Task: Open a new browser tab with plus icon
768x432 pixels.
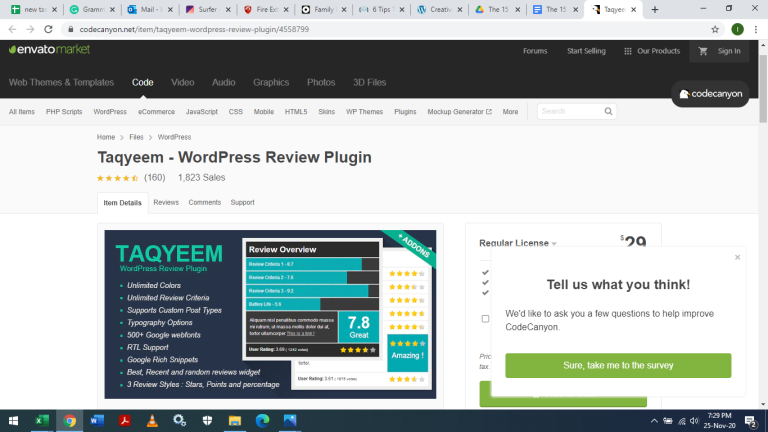Action: [655, 9]
